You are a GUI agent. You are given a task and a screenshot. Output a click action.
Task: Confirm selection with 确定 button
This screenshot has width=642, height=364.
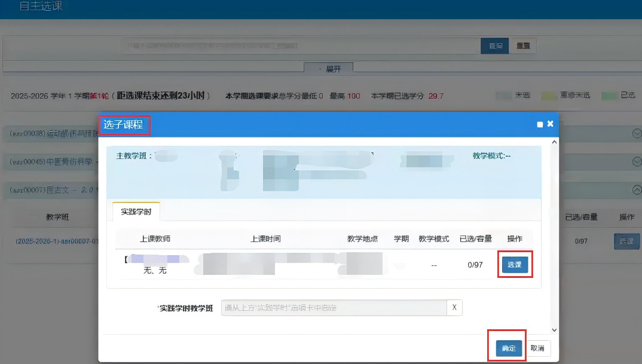pyautogui.click(x=508, y=348)
